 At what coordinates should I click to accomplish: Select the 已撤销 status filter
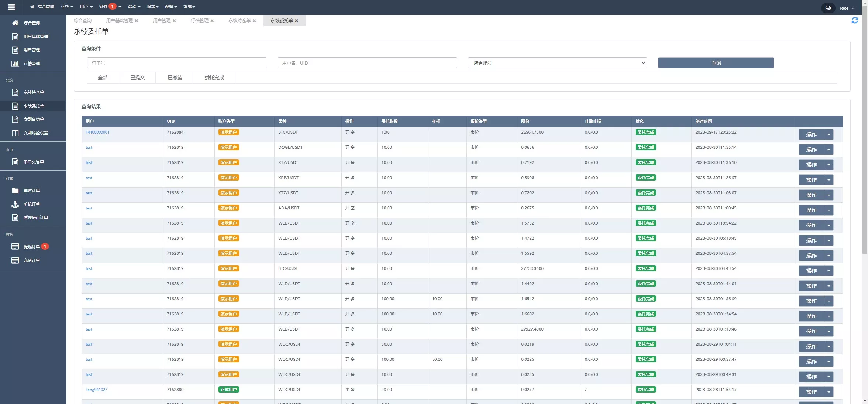(175, 78)
